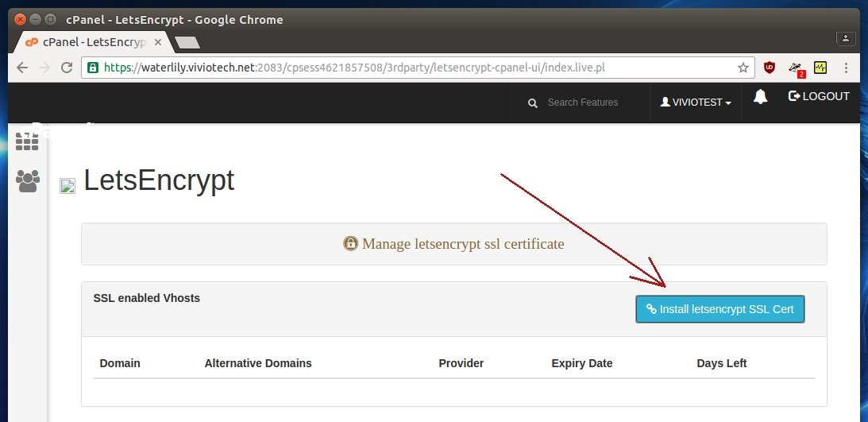Screen dimensions: 868x422
Task: Minimize the Chrome window
Action: (x=36, y=19)
